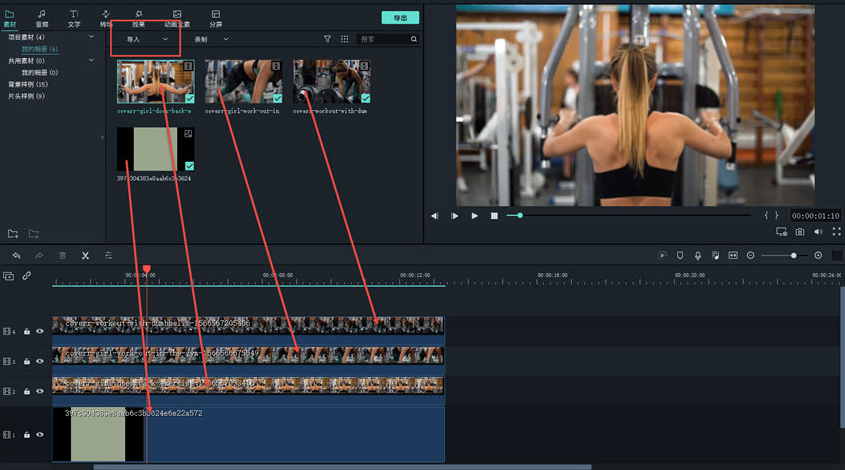Toggle visibility of track 1
The image size is (845, 470).
(41, 435)
